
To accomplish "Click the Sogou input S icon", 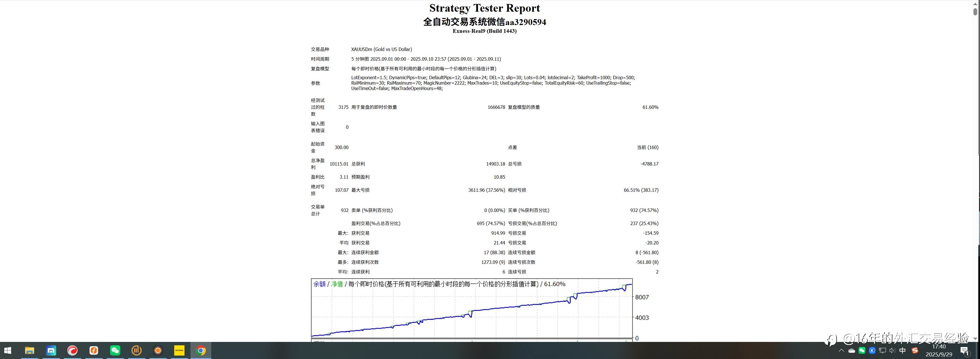I will [915, 350].
